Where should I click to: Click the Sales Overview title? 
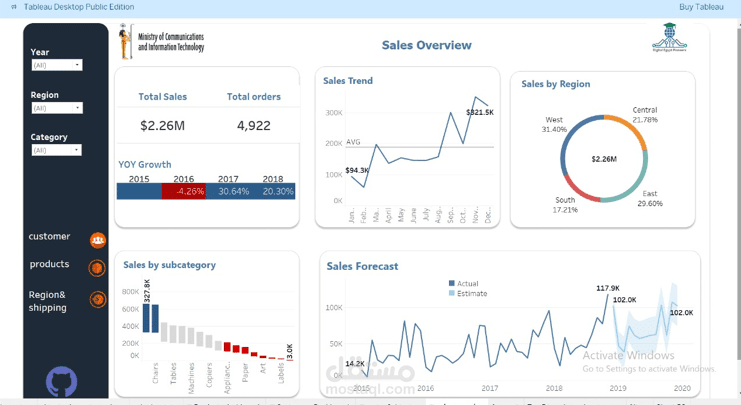(427, 45)
